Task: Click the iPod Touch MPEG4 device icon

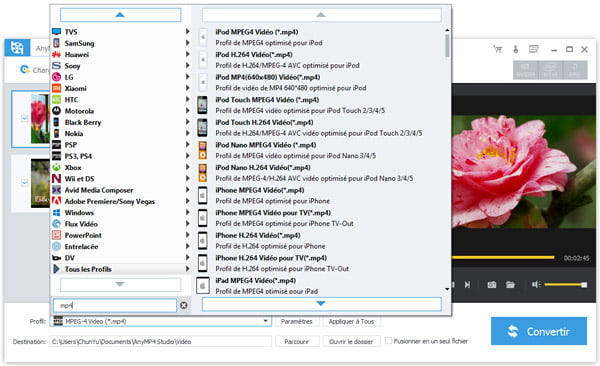Action: tap(202, 105)
